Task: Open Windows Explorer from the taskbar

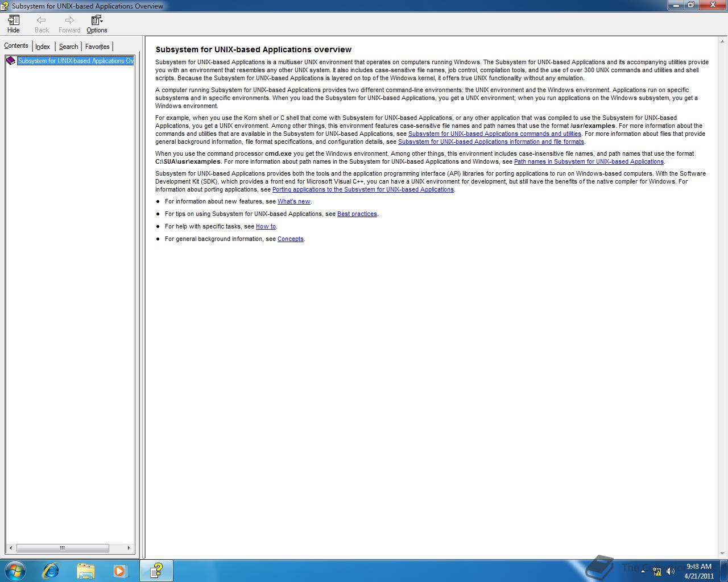Action: coord(85,571)
